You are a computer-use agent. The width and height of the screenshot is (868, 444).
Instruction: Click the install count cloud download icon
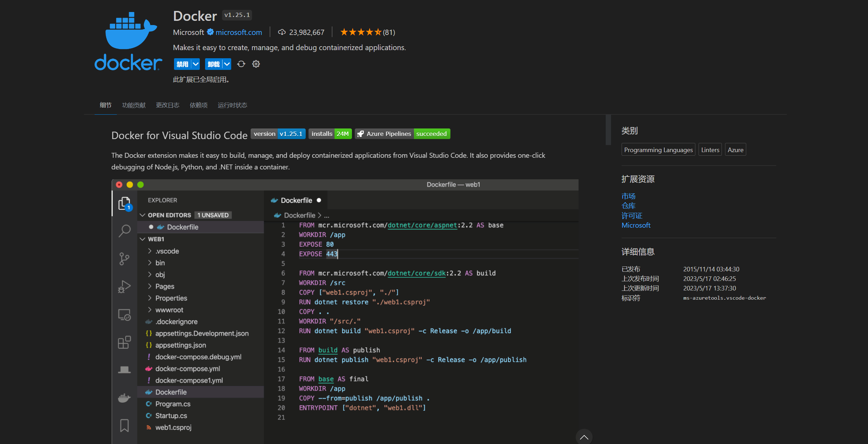click(282, 32)
